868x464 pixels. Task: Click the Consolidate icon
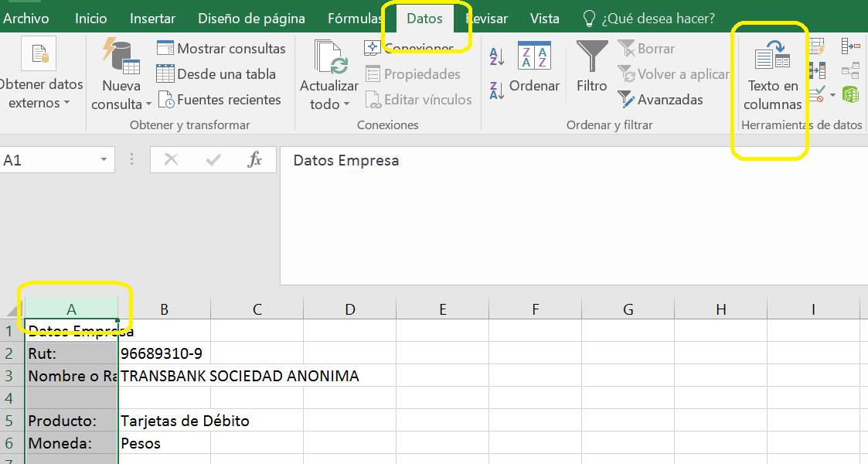click(850, 46)
